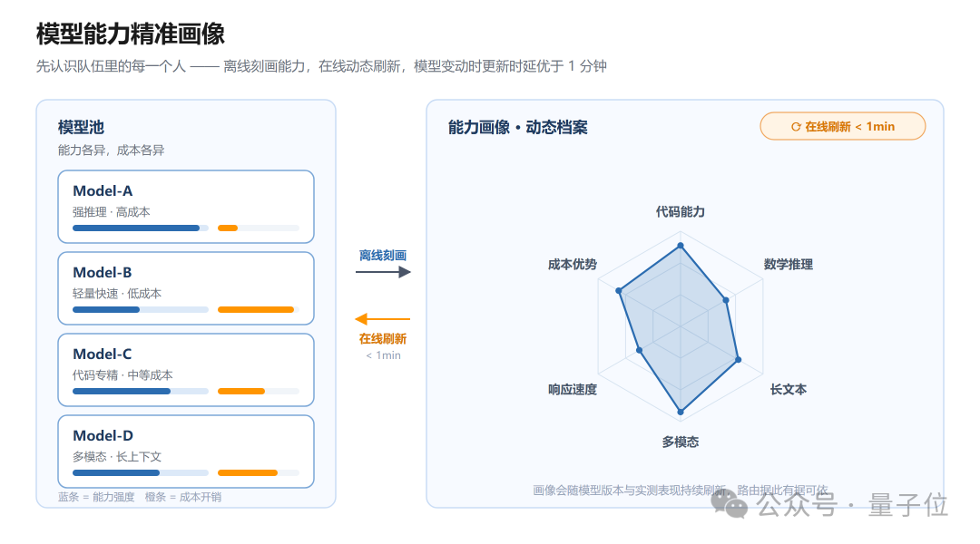Click the 模型池 heading
This screenshot has height=544, width=980.
pos(81,128)
